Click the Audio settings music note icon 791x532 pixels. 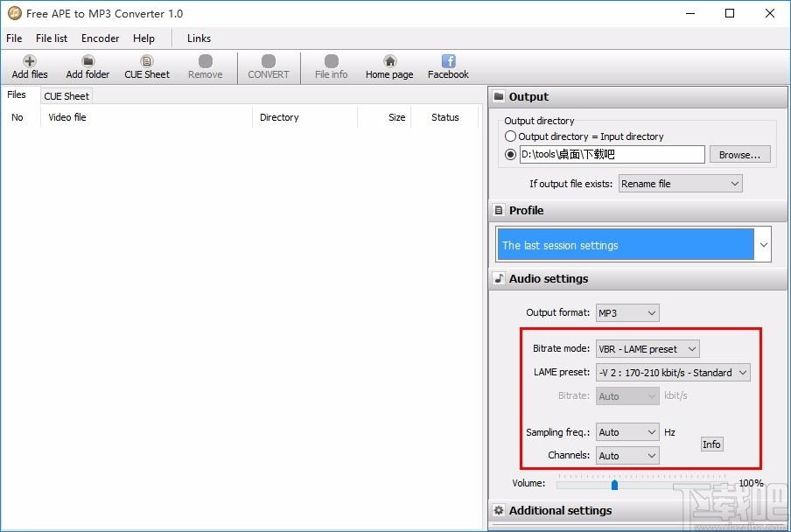[x=499, y=278]
